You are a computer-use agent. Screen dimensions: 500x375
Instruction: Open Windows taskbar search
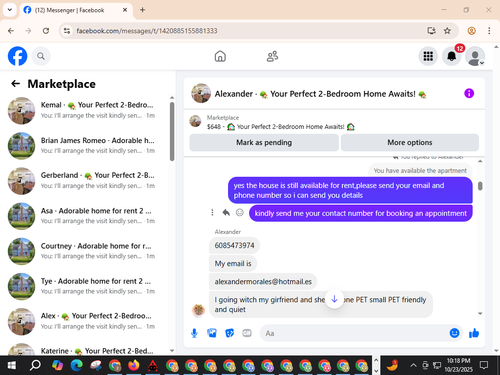point(35,365)
